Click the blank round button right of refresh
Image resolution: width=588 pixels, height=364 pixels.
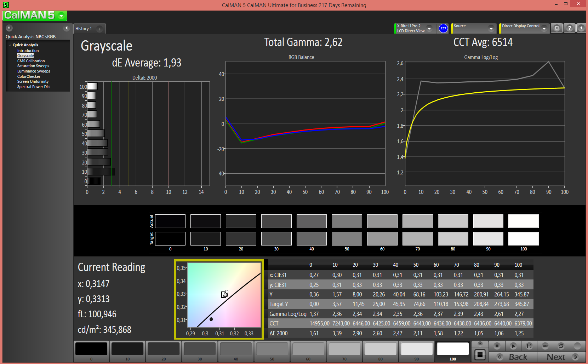tap(577, 346)
